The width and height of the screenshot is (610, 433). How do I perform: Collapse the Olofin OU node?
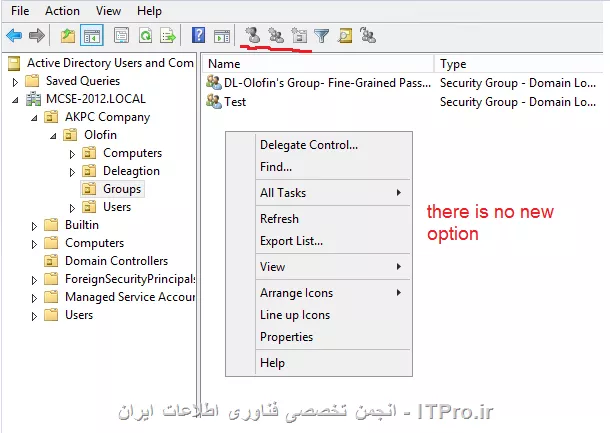[x=53, y=136]
